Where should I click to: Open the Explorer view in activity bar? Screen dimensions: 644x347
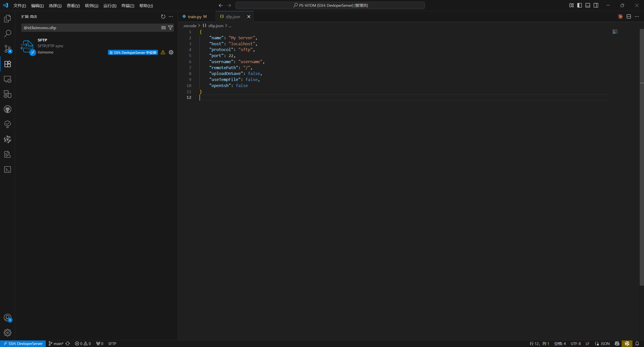[8, 19]
